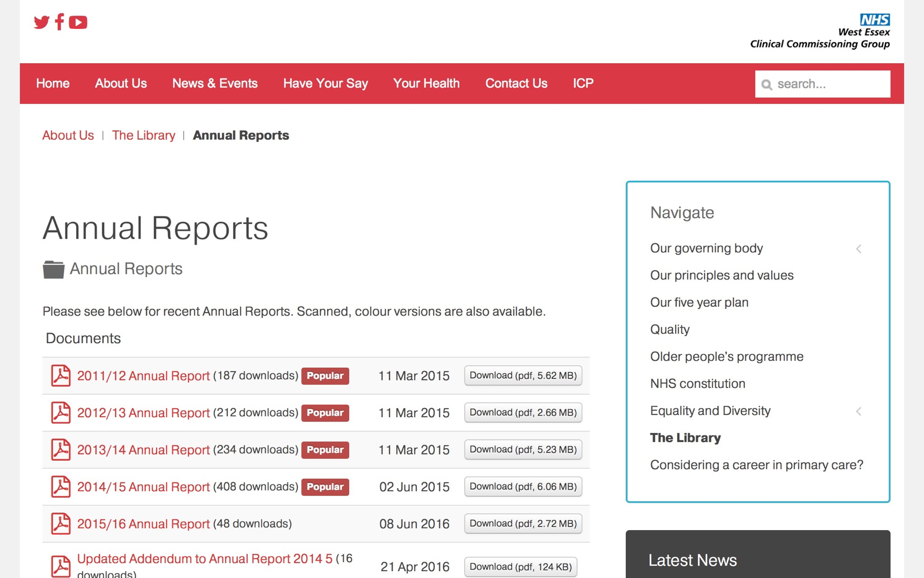Click the PDF icon for 2013/14 Annual Report
This screenshot has width=924, height=578.
60,450
